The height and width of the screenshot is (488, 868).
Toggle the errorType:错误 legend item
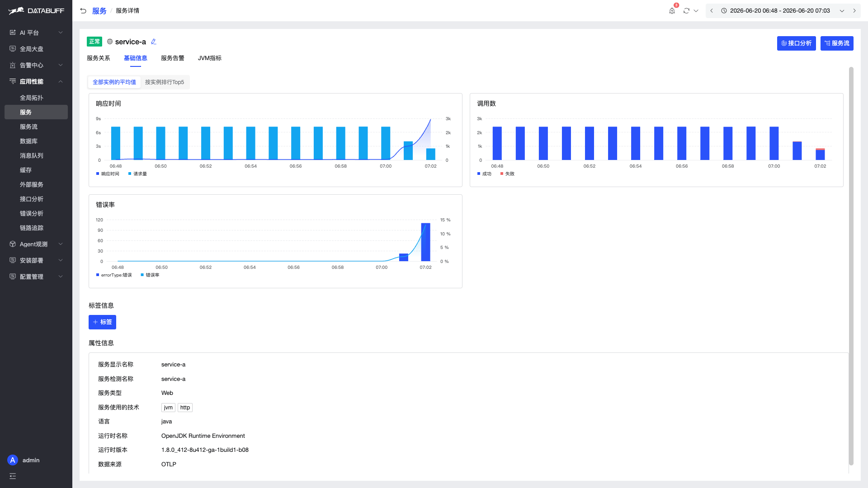[x=114, y=275]
